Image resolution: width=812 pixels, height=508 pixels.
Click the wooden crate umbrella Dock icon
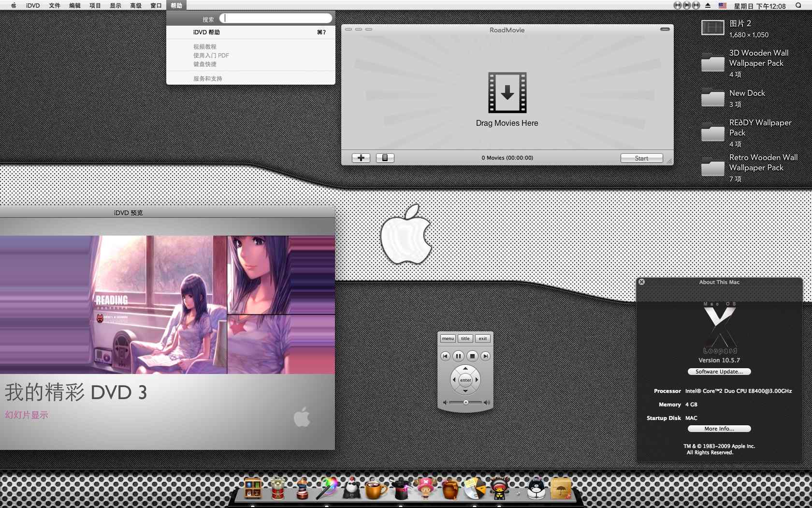point(561,488)
